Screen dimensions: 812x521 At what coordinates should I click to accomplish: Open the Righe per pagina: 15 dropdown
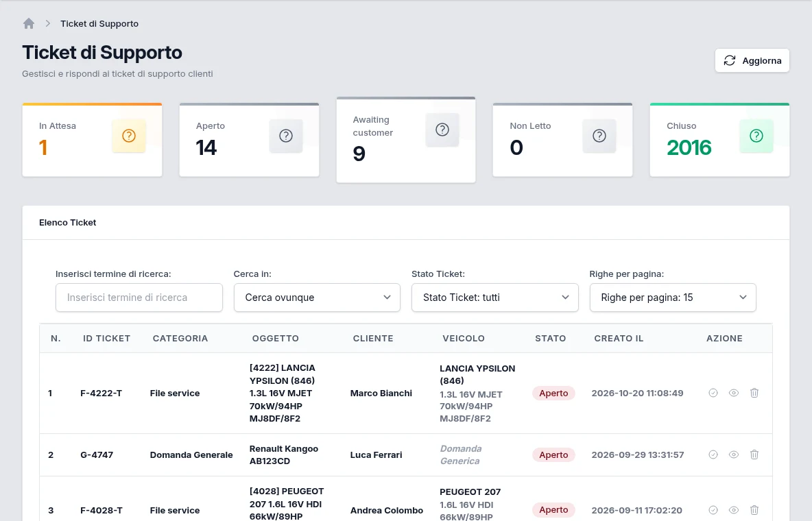coord(673,298)
